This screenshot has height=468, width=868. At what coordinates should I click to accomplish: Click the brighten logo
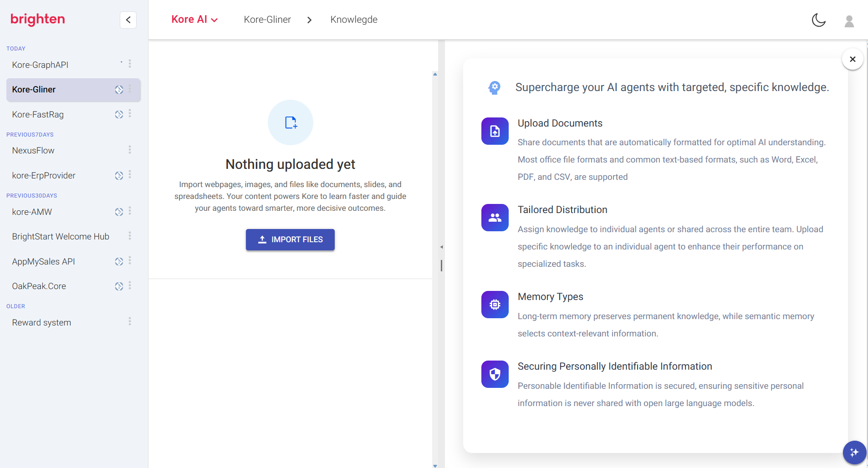pos(38,19)
